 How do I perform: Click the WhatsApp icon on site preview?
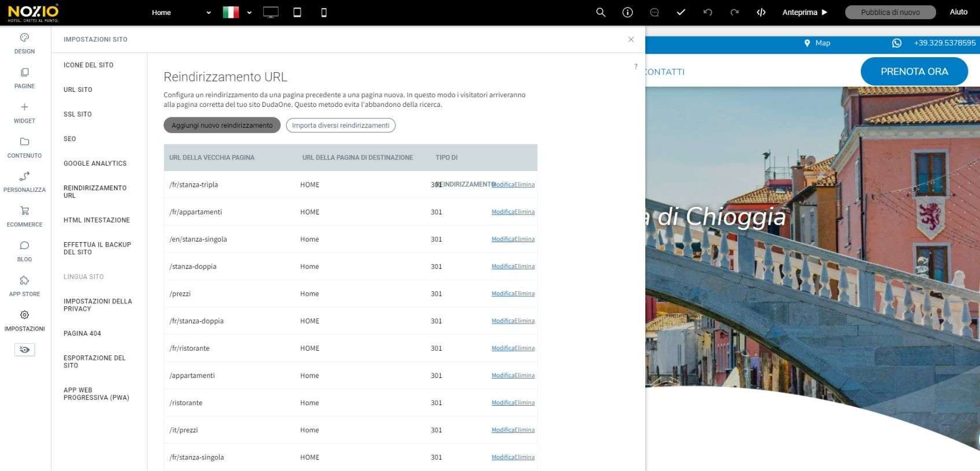897,43
